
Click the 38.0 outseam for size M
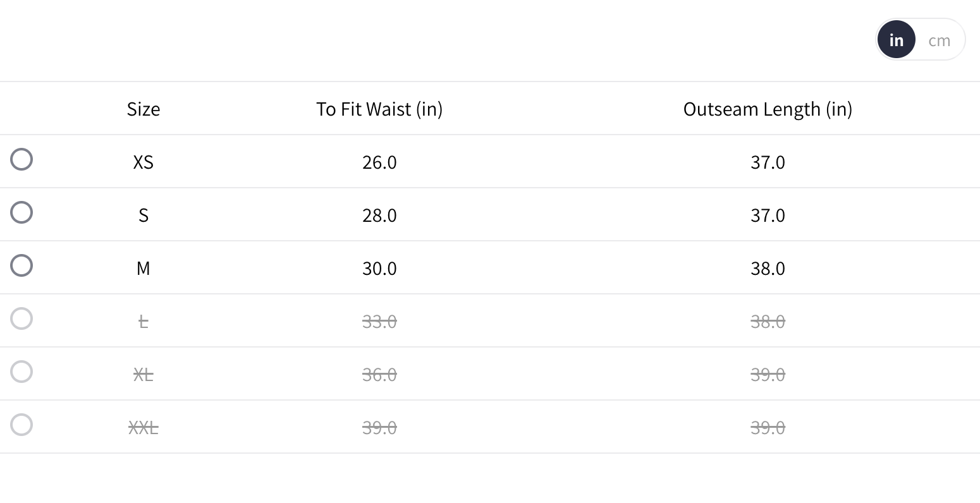click(768, 269)
